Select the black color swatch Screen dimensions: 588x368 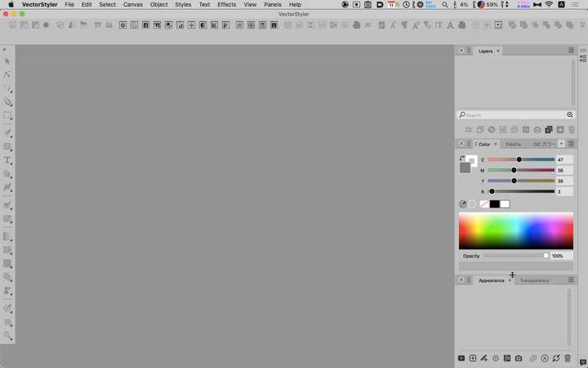494,204
